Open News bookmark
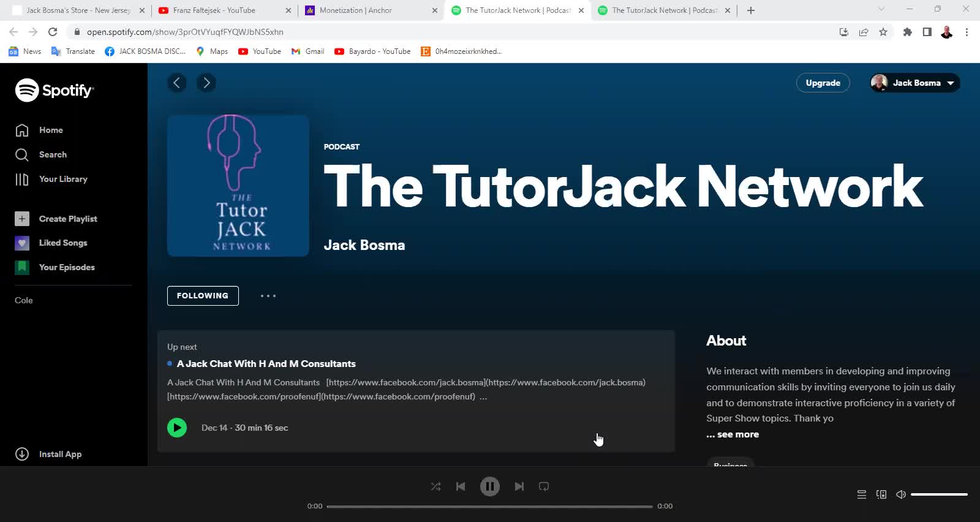The width and height of the screenshot is (980, 522). (x=25, y=51)
